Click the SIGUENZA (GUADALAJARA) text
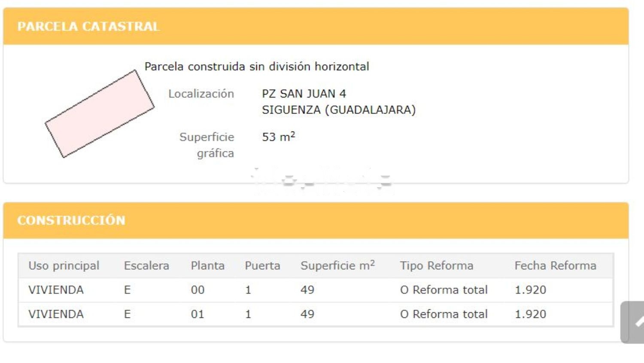The width and height of the screenshot is (644, 363). tap(339, 110)
